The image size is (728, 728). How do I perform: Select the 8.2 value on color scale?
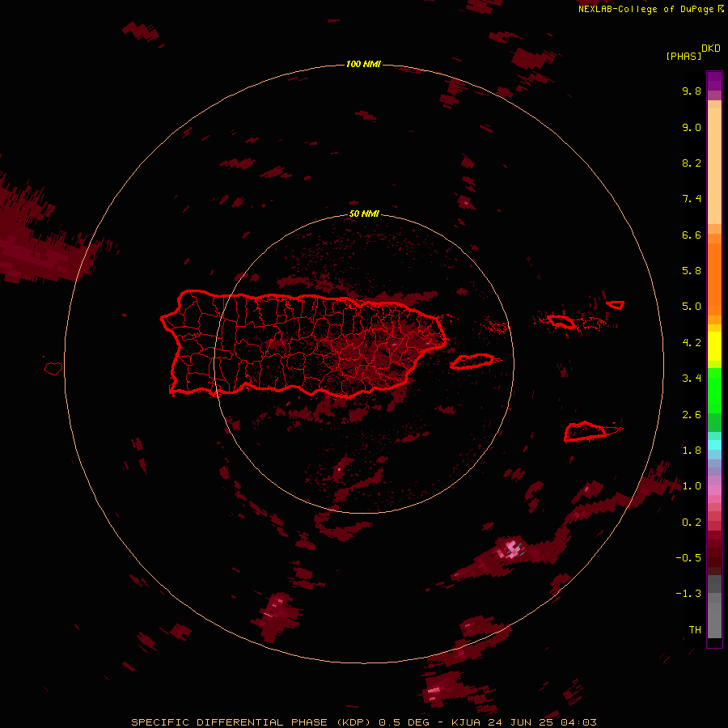click(x=692, y=163)
